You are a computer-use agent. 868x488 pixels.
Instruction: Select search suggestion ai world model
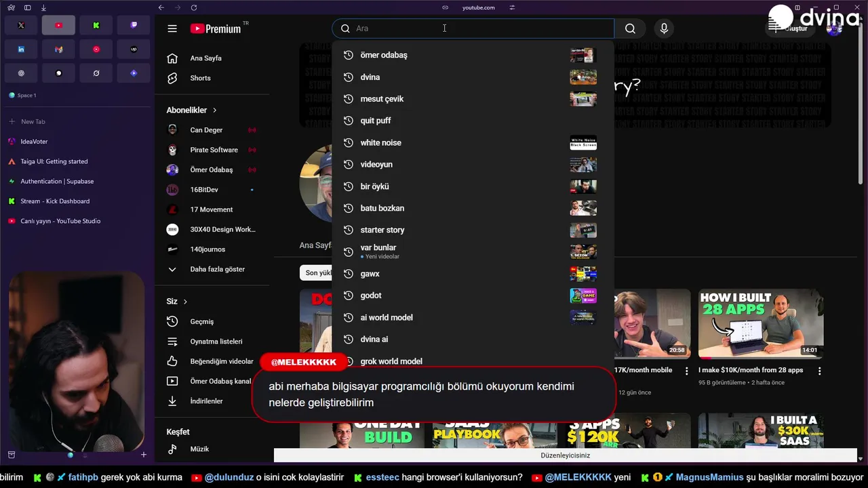pos(473,317)
